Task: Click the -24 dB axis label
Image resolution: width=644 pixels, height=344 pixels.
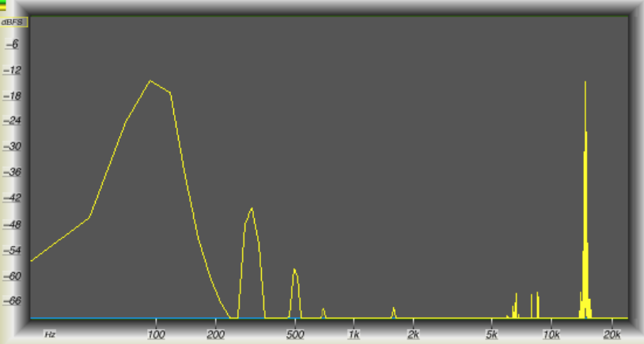Action: coord(12,121)
